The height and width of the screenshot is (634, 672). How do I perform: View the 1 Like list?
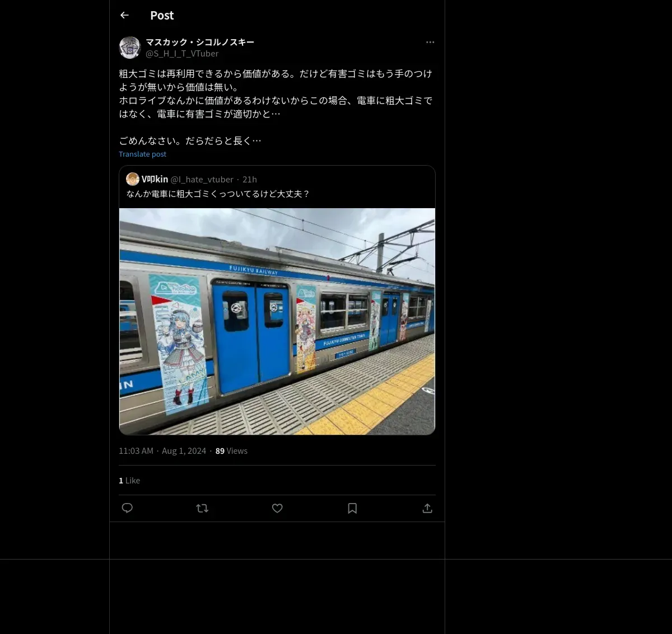(129, 481)
